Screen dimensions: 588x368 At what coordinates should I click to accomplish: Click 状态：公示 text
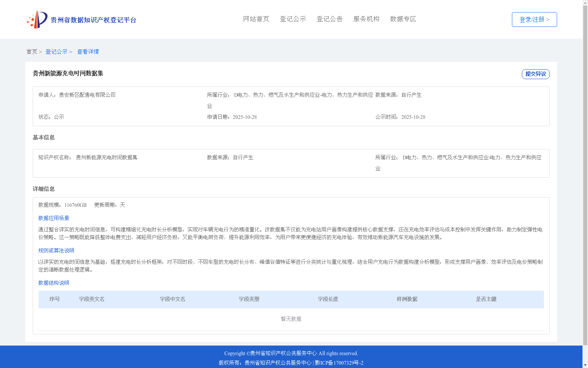(51, 117)
